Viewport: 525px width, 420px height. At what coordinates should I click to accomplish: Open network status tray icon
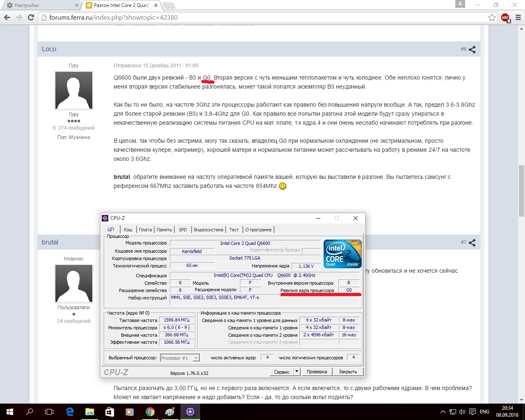pos(452,412)
